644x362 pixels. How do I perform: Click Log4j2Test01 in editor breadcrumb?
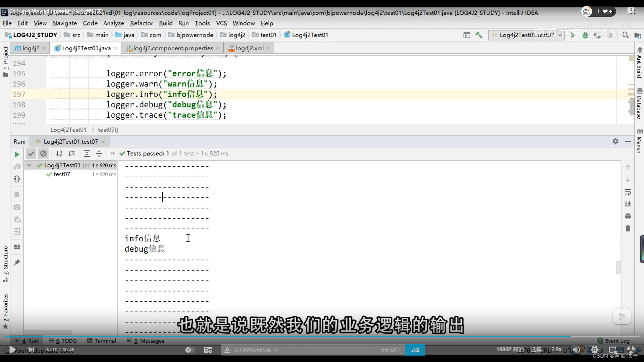point(68,130)
